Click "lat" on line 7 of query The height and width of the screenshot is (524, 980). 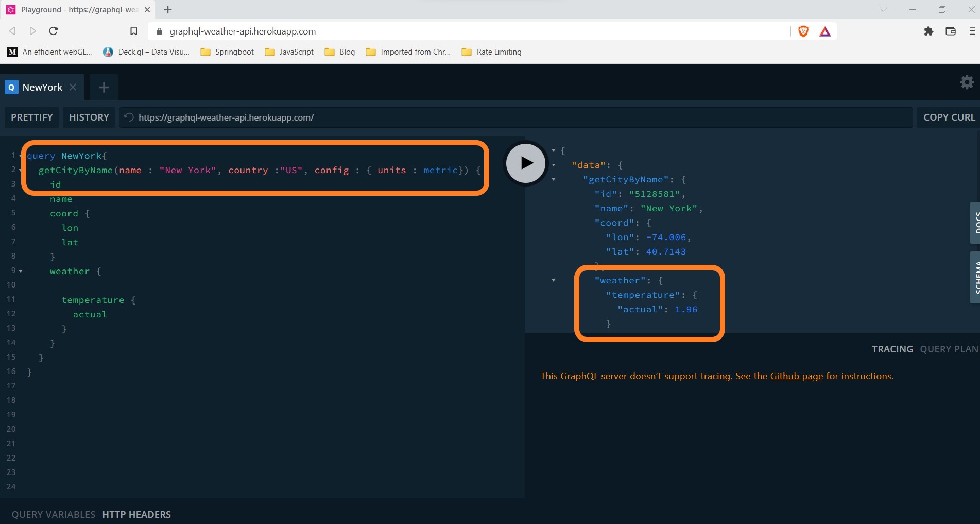coord(70,242)
